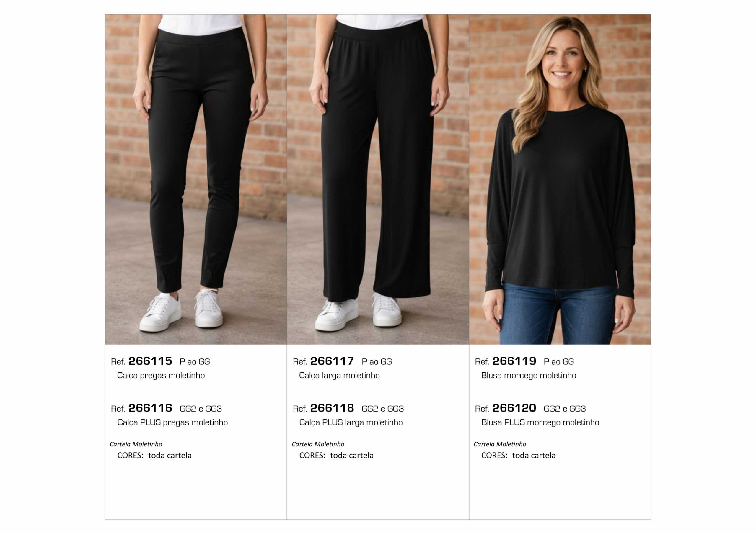Click the slim pleated pants photo
This screenshot has height=534, width=756.
click(x=196, y=179)
